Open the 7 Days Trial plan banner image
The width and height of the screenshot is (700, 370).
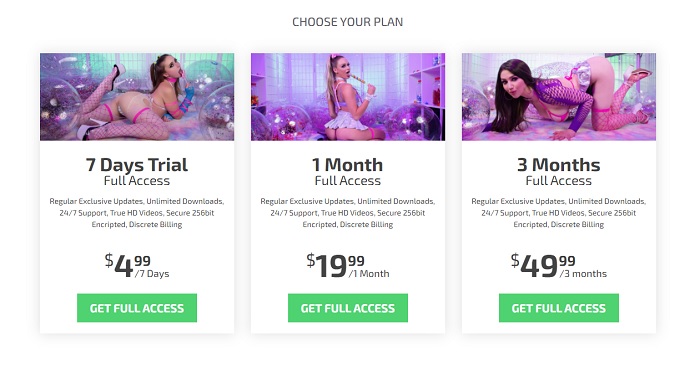click(137, 97)
